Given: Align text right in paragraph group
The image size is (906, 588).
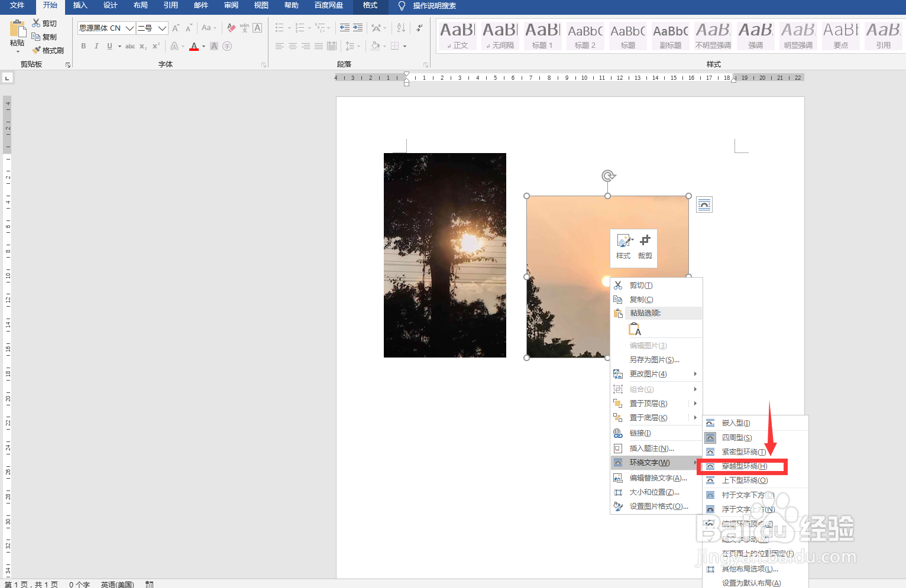Looking at the screenshot, I should pyautogui.click(x=306, y=46).
